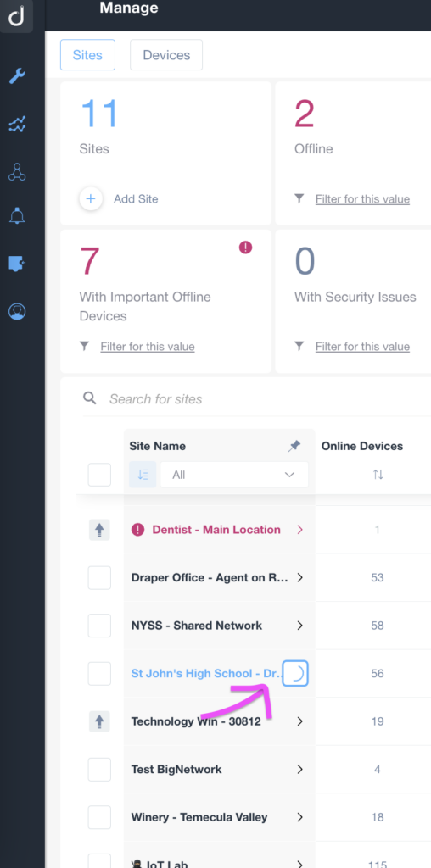Click the red alert badge on Important Offline Devices
Screen dimensions: 431x868
(245, 248)
